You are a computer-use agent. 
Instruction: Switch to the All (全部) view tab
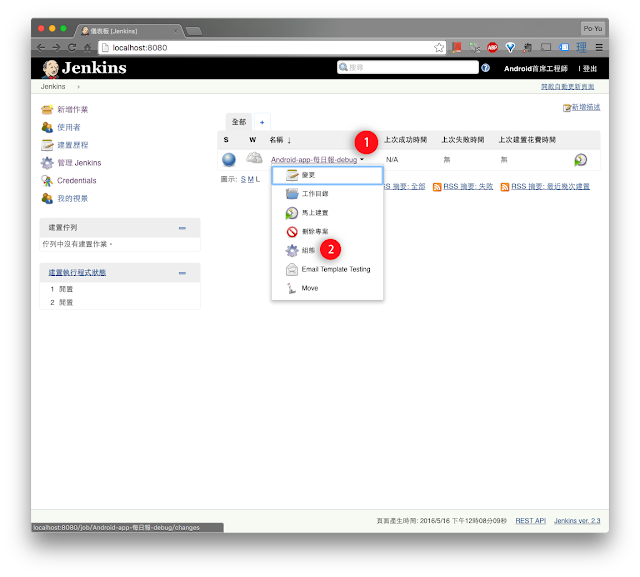239,122
